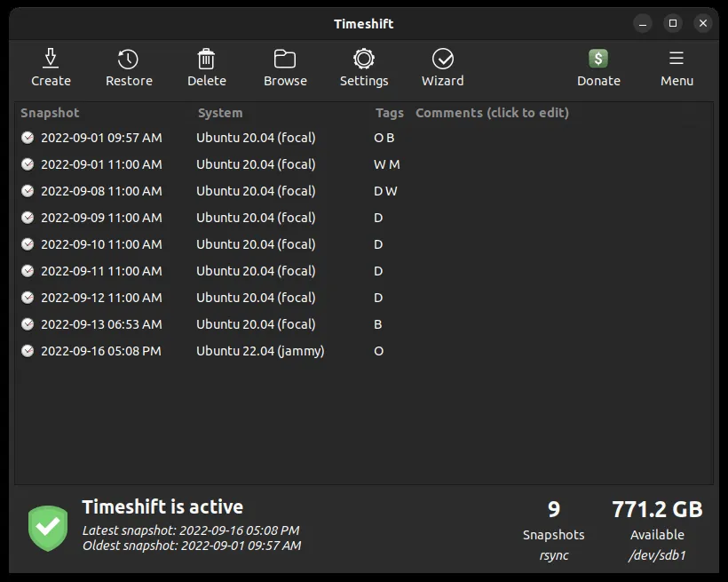The width and height of the screenshot is (728, 582).
Task: Click snapshot icon for 2022-09-12 11:00 AM
Action: click(x=28, y=298)
